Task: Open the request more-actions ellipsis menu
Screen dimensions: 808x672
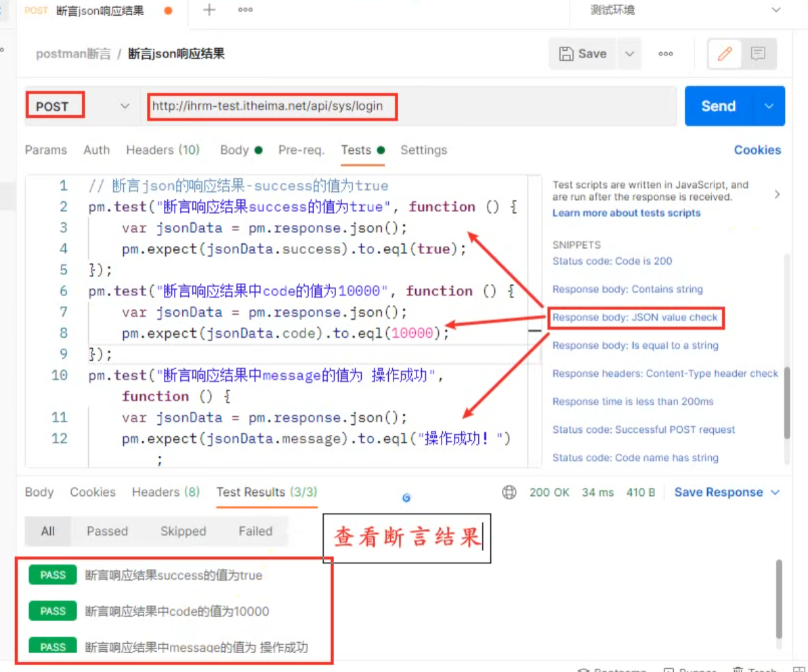Action: click(x=666, y=54)
